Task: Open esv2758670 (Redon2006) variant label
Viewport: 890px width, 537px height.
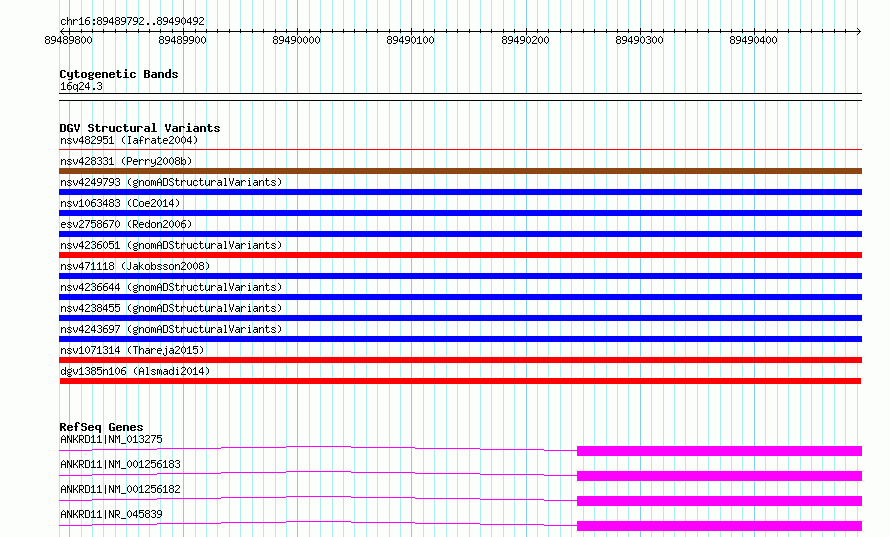Action: (126, 224)
